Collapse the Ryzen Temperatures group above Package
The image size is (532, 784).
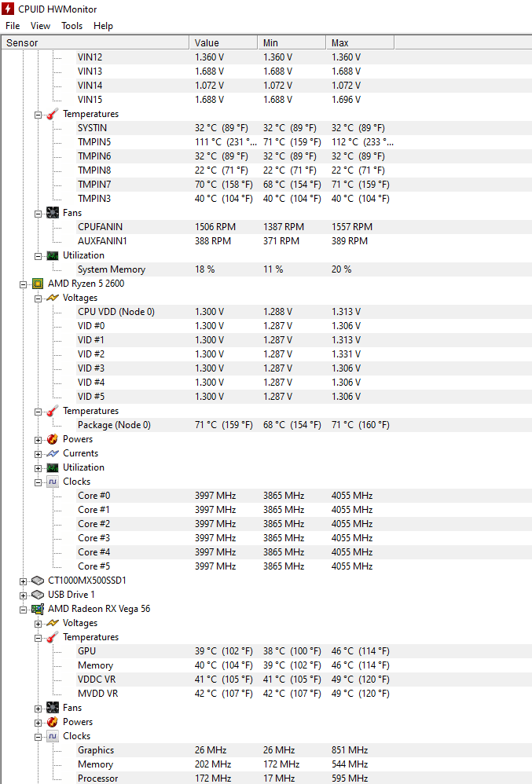coord(38,412)
